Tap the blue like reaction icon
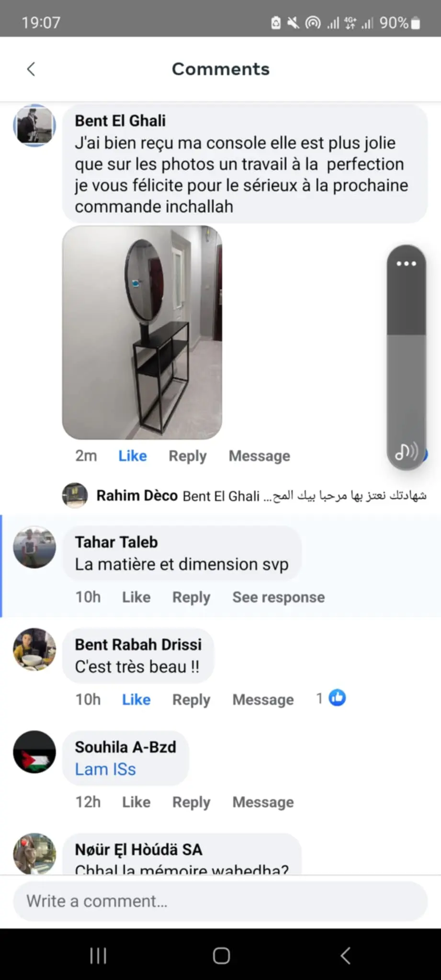Screen dimensions: 441x980 coord(337,698)
